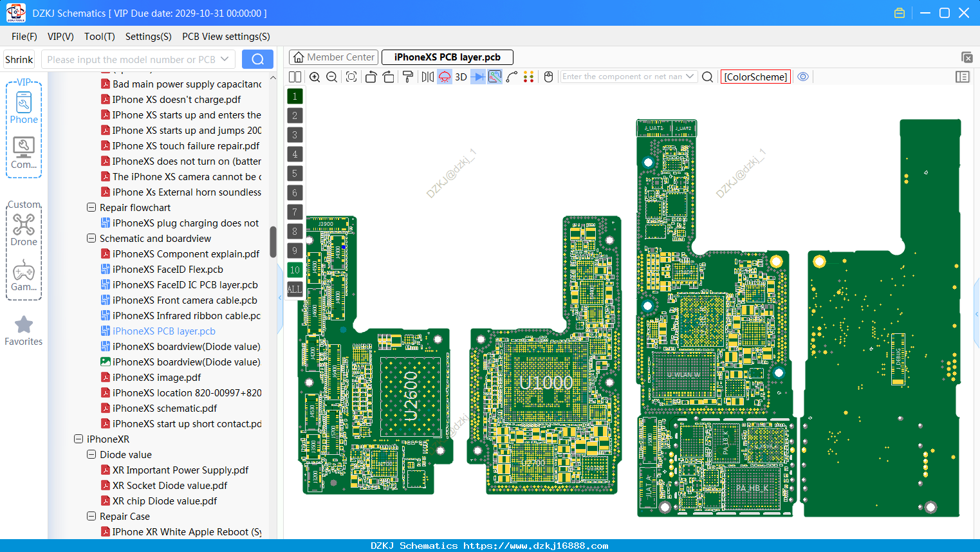This screenshot has width=980, height=552.
Task: Toggle the blue eye visibility icon
Action: (803, 77)
